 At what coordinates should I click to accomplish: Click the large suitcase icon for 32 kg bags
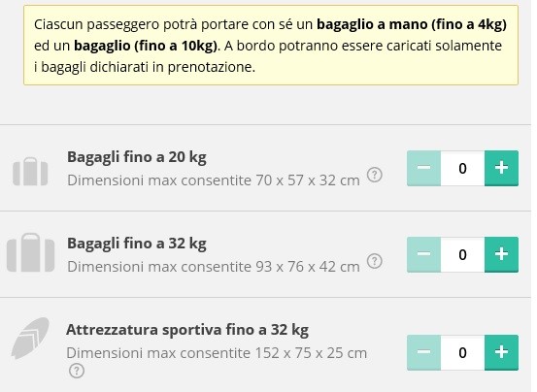click(x=30, y=253)
